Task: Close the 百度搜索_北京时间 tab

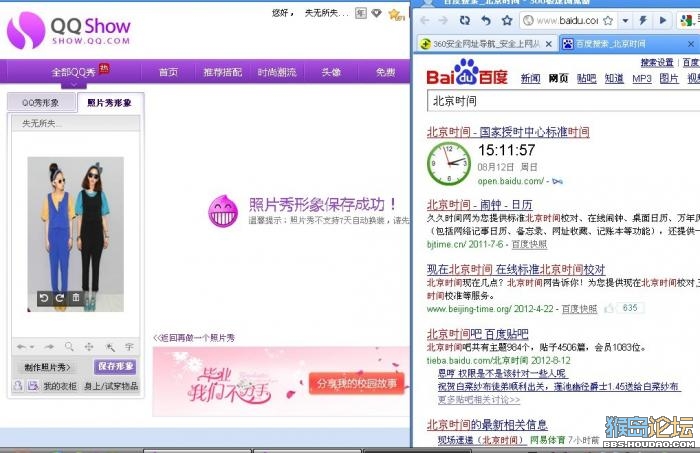Action: [x=691, y=44]
